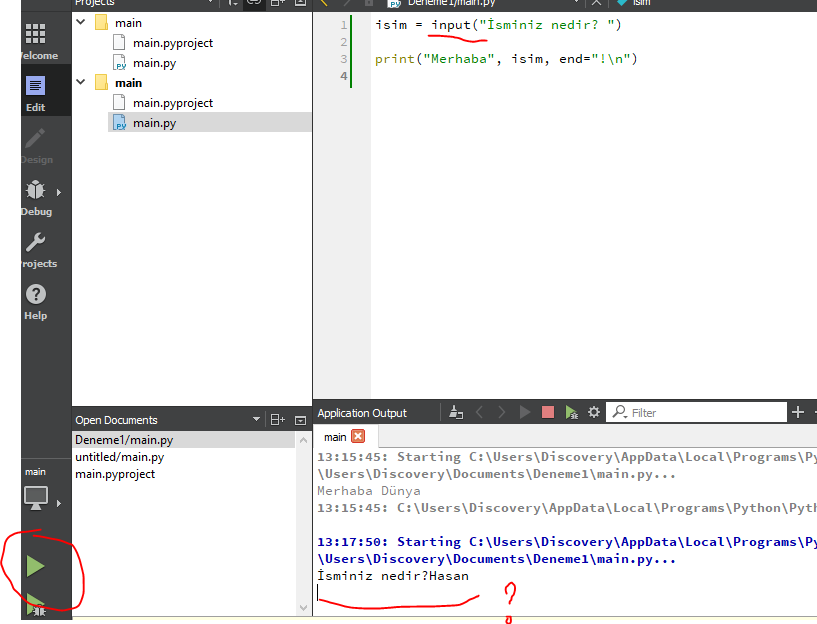Click line number 3 in editor
Viewport: 817px width, 624px height.
pyautogui.click(x=343, y=59)
